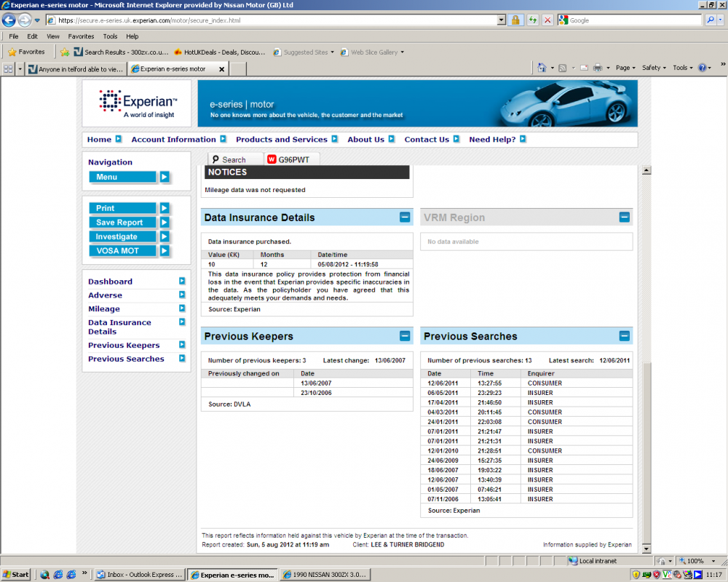Image resolution: width=728 pixels, height=582 pixels.
Task: Collapse the Data Insurance Details panel
Action: point(405,217)
